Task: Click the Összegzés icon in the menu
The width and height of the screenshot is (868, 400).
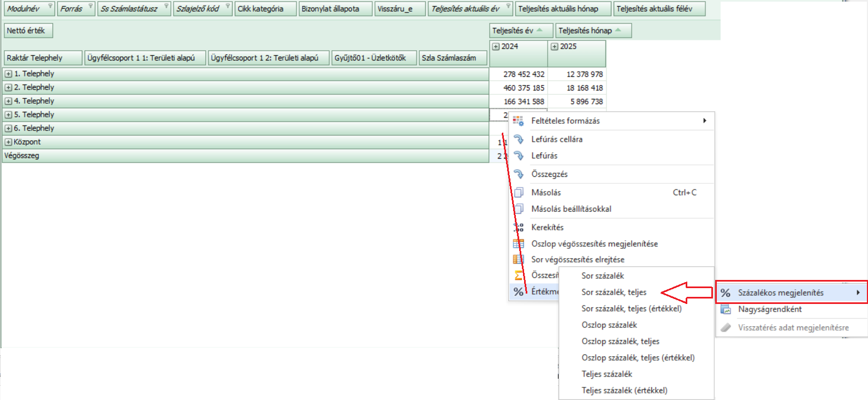Action: coord(518,174)
